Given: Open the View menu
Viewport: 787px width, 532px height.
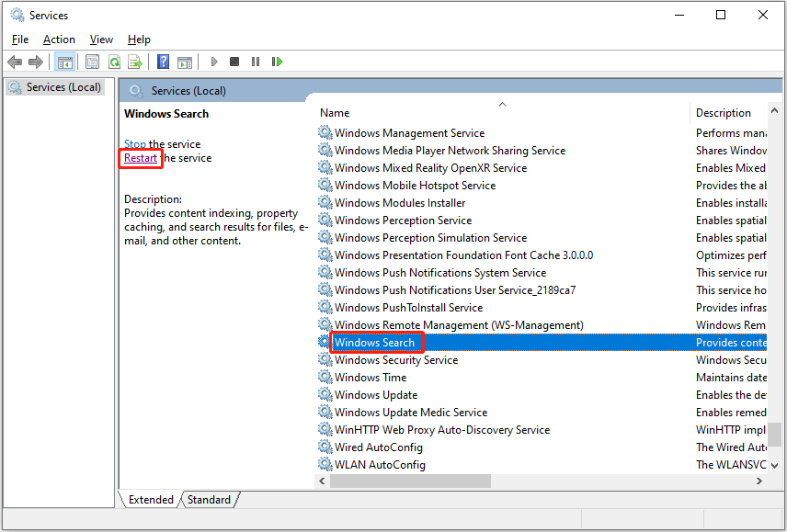Looking at the screenshot, I should (101, 40).
